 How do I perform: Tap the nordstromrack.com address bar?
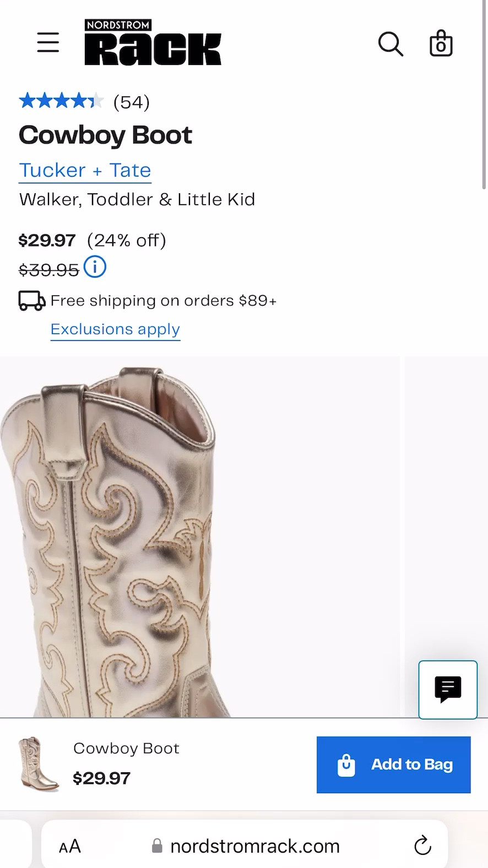pos(253,846)
